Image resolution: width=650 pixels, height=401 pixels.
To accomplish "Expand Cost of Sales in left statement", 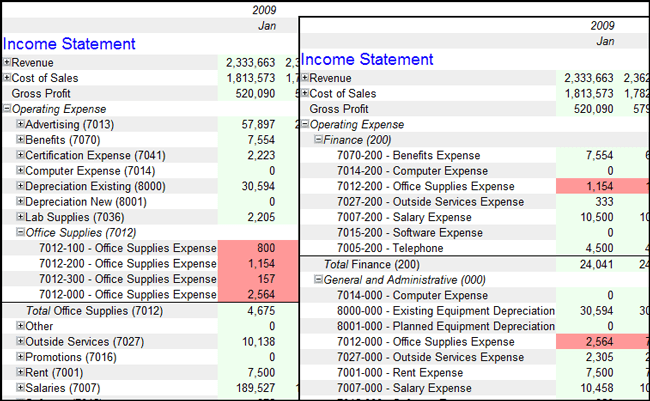I will coord(7,78).
